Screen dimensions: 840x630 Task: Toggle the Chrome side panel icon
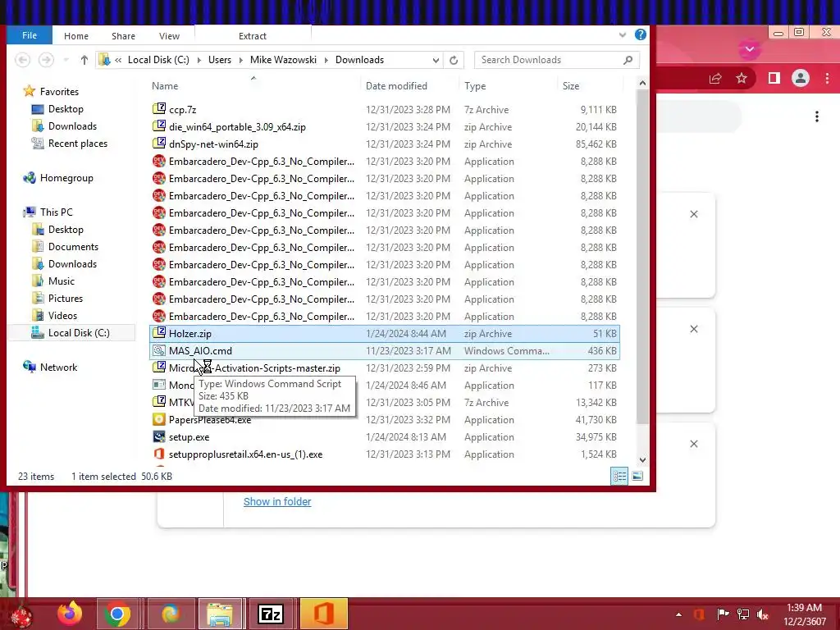point(774,78)
